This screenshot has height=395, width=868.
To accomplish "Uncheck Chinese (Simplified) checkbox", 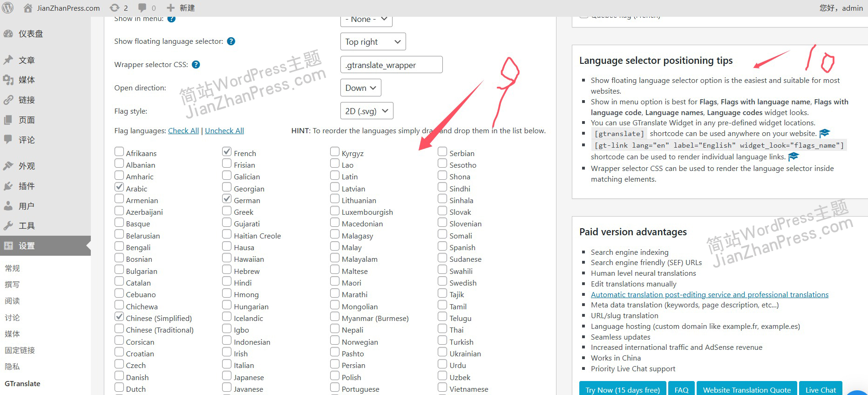I will [x=119, y=317].
